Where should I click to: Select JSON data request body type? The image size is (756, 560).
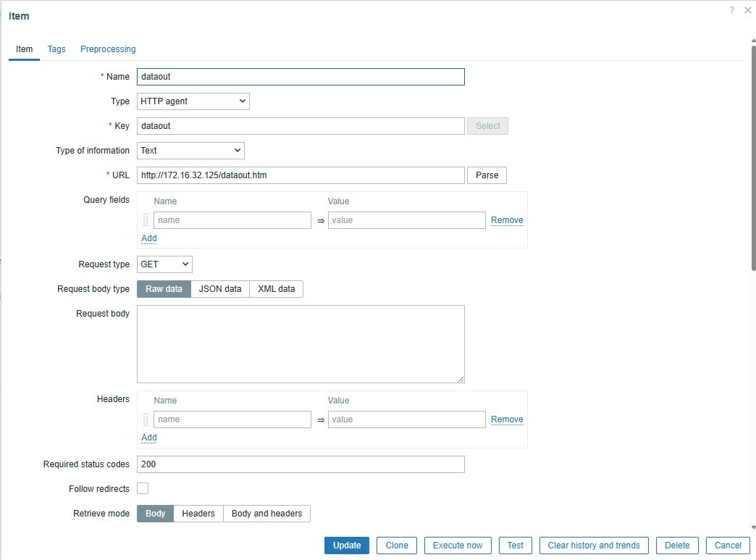pos(220,288)
